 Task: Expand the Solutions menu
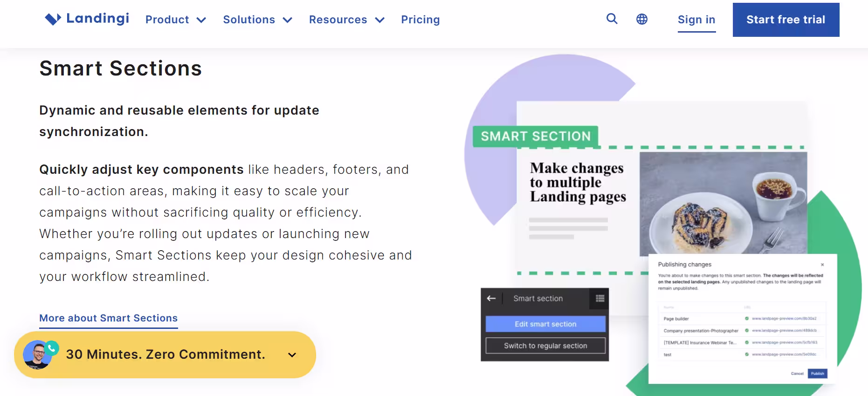[257, 20]
